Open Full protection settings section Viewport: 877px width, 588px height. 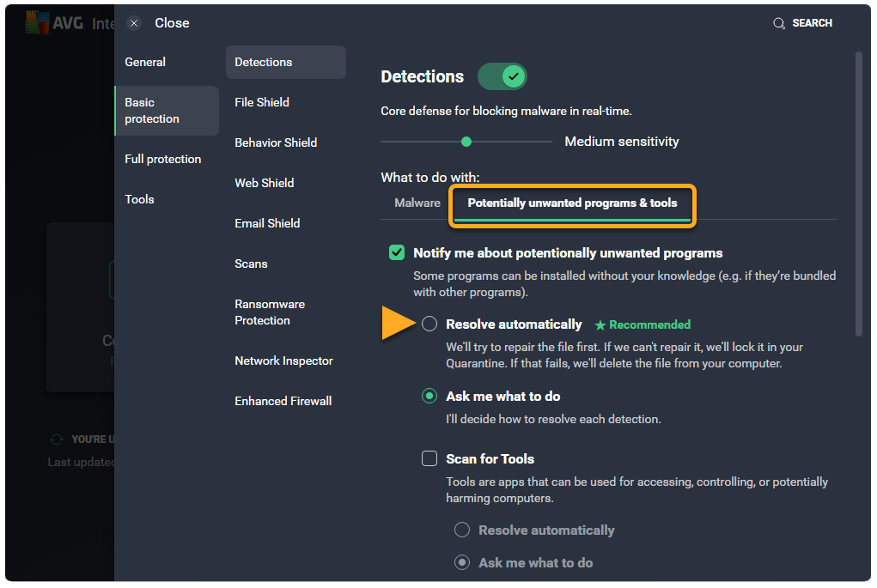[x=162, y=159]
